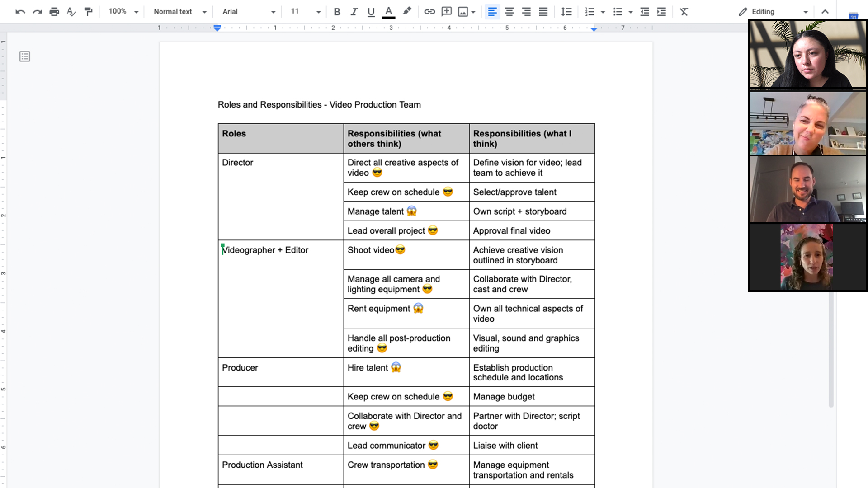The height and width of the screenshot is (488, 868).
Task: Expand the paragraph style dropdown
Action: [x=203, y=11]
